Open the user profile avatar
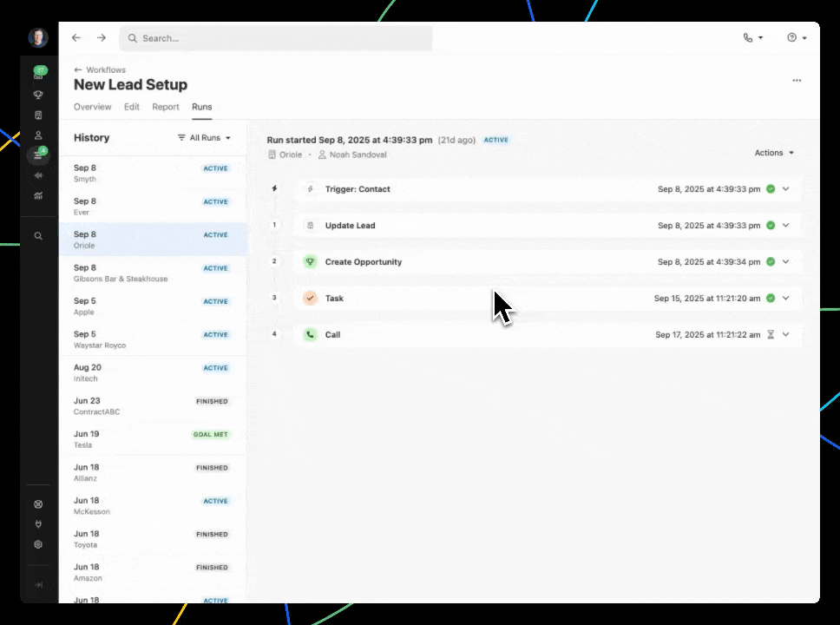This screenshot has width=840, height=625. [38, 37]
